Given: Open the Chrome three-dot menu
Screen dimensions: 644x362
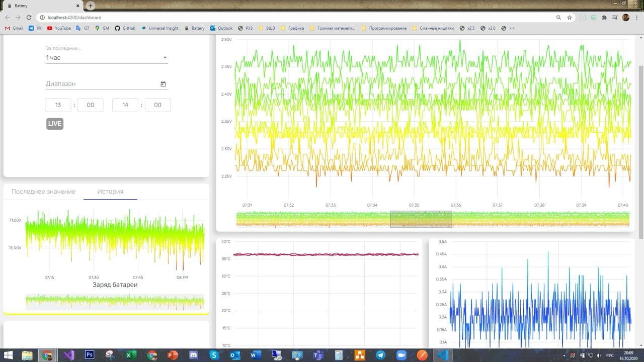Looking at the screenshot, I should [637, 17].
